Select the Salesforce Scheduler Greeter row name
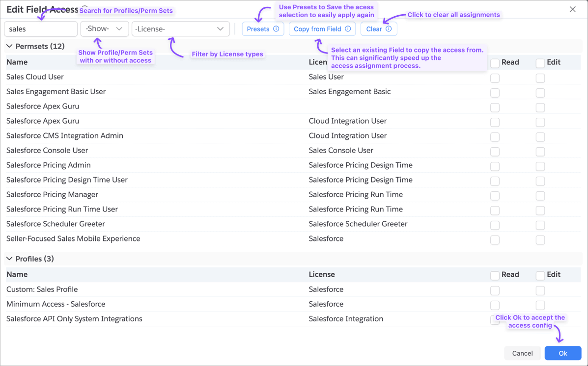Screen dimensions: 588x366 (56, 224)
